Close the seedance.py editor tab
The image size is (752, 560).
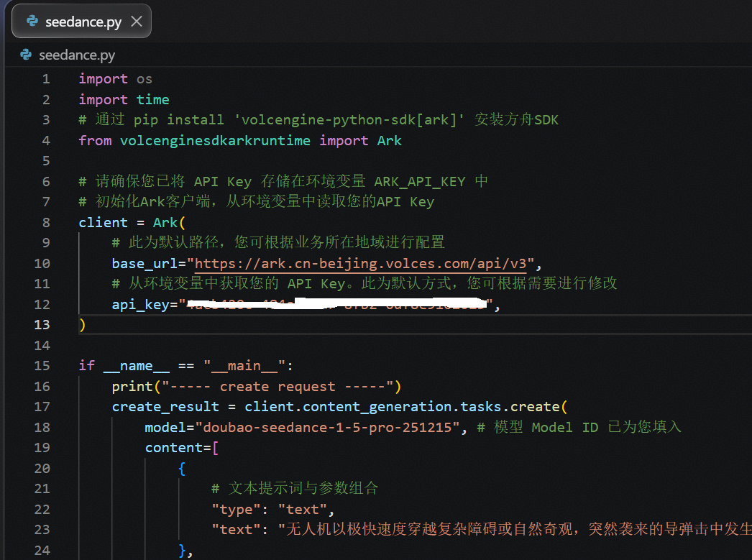pyautogui.click(x=137, y=22)
